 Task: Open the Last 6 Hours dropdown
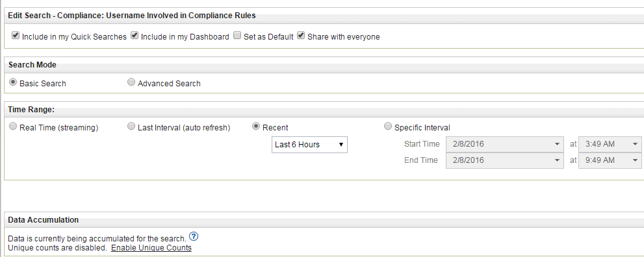(x=309, y=145)
